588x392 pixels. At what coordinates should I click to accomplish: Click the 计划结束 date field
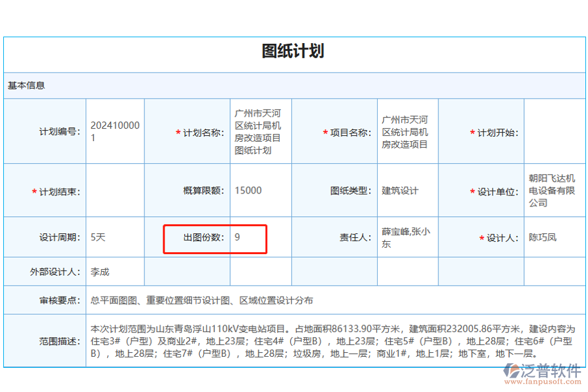pyautogui.click(x=114, y=190)
